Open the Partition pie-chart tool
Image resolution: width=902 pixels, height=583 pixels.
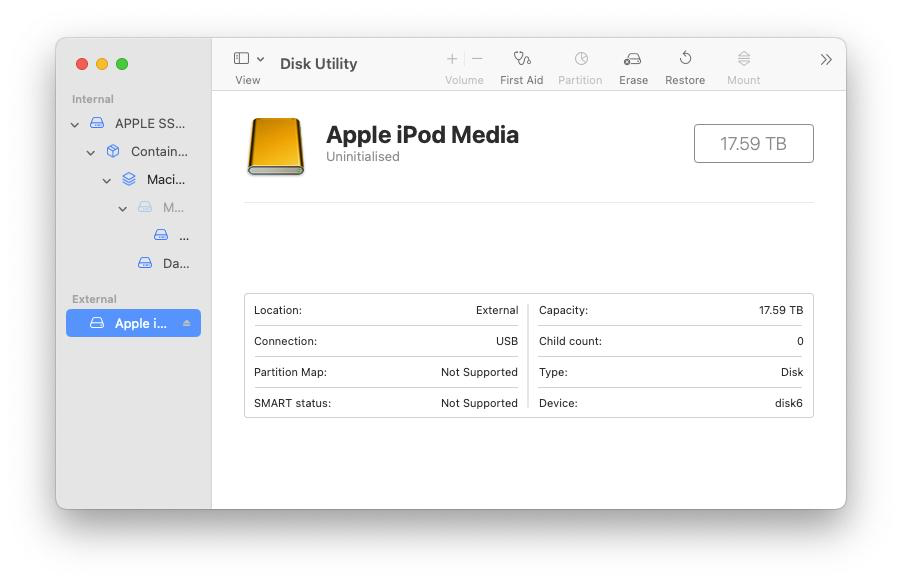tap(581, 58)
